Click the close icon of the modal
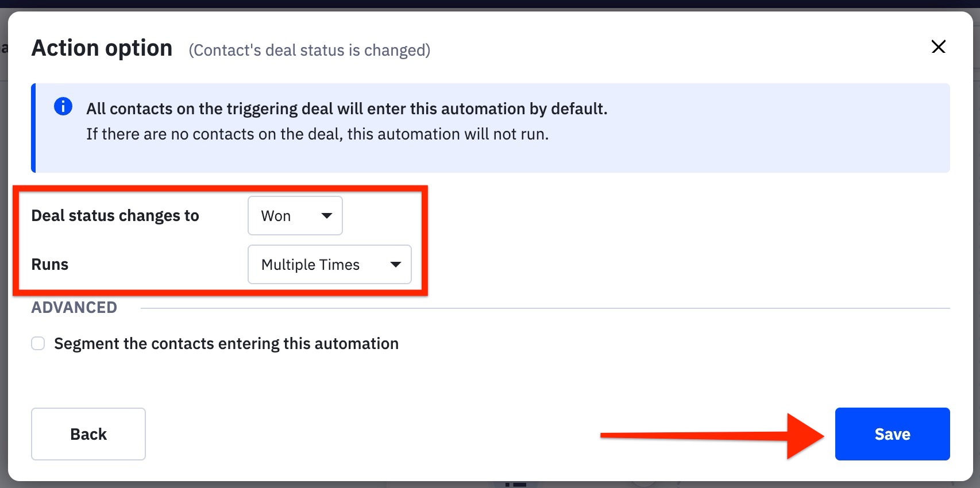 point(938,47)
